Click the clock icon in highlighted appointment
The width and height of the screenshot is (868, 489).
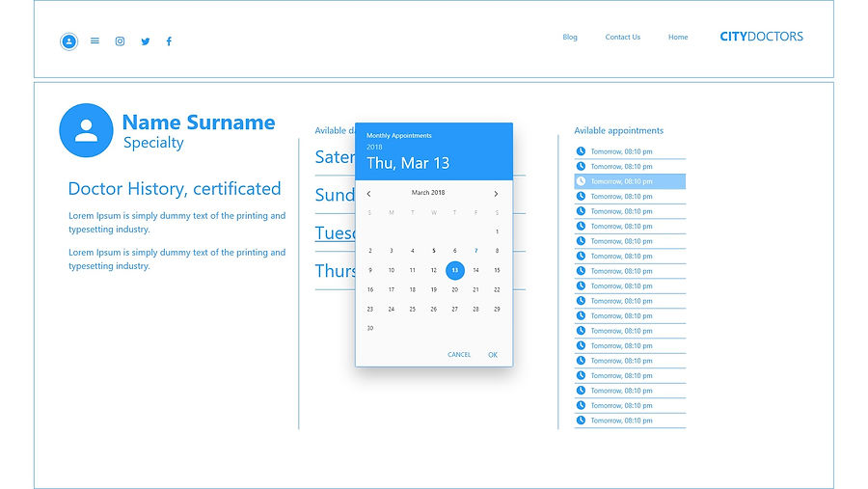pyautogui.click(x=581, y=181)
